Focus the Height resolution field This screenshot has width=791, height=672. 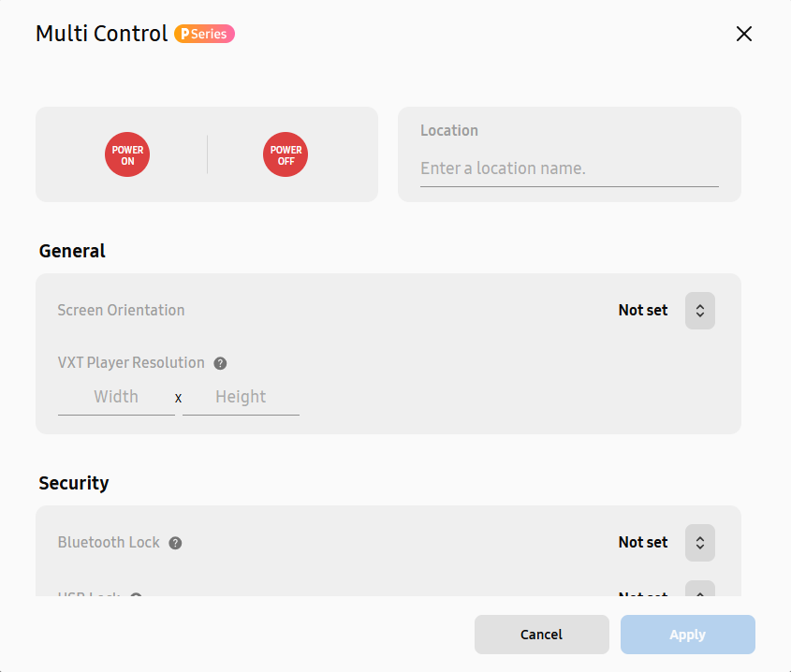click(x=241, y=397)
